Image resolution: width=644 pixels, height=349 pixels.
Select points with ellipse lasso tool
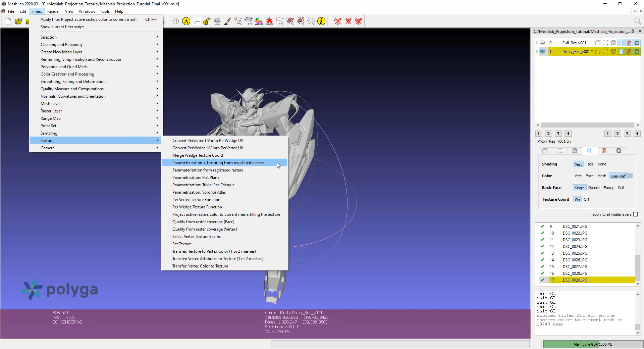249,21
